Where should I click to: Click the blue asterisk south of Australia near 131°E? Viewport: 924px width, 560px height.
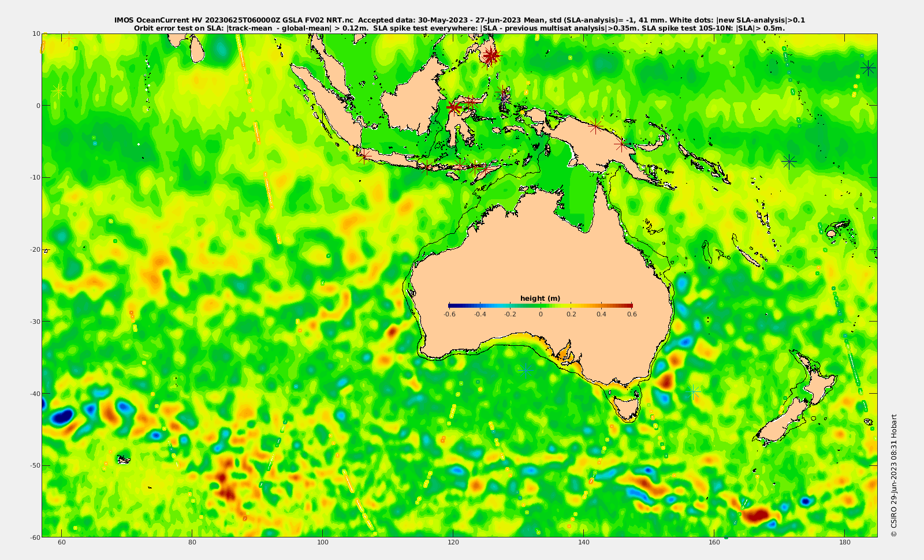pos(525,370)
